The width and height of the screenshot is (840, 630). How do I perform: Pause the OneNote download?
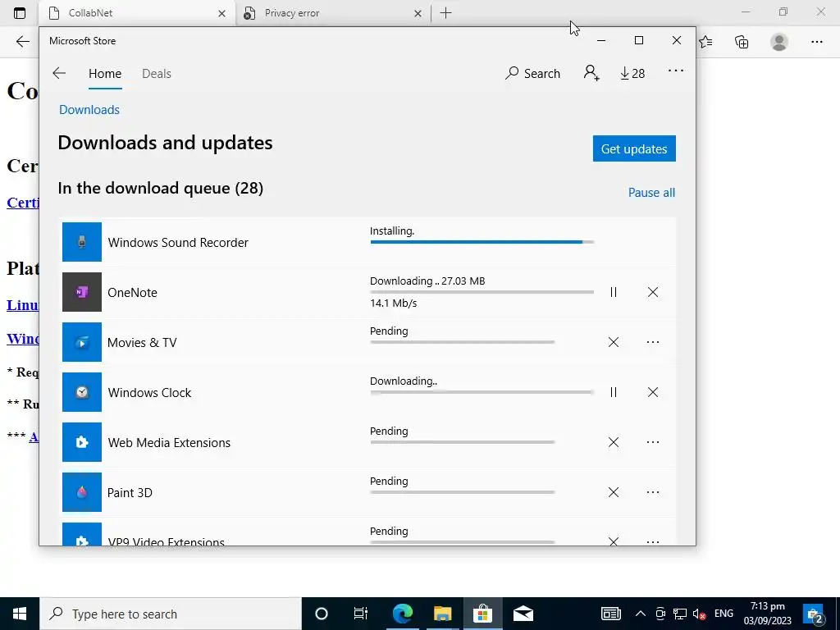(x=614, y=292)
